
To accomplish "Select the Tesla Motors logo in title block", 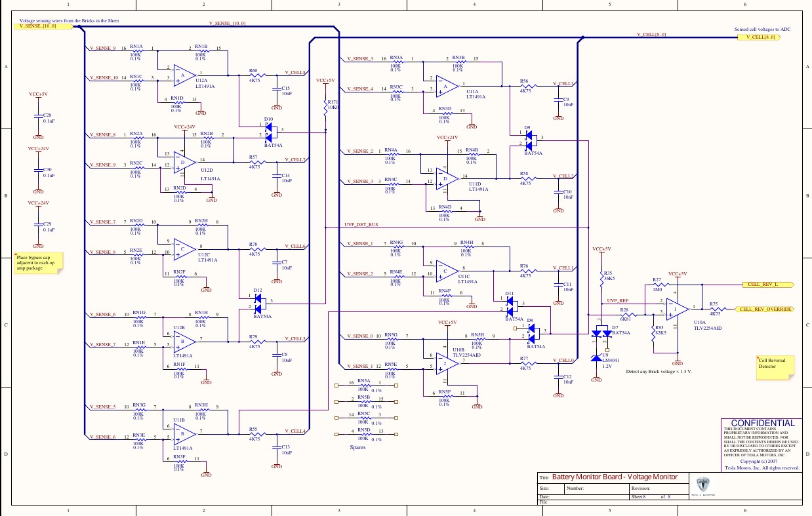I will [x=702, y=485].
